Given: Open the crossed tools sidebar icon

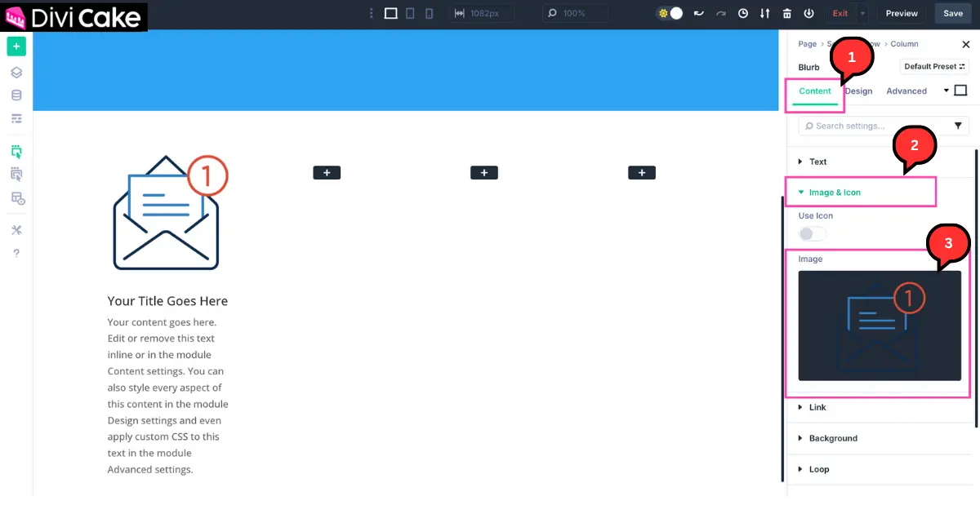Looking at the screenshot, I should 16,230.
